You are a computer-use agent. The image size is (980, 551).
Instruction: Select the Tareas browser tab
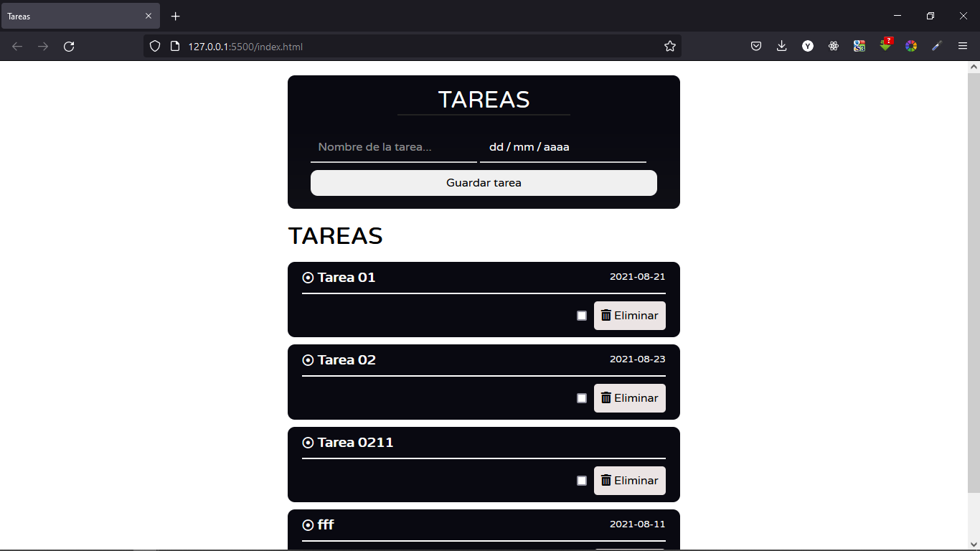(80, 16)
